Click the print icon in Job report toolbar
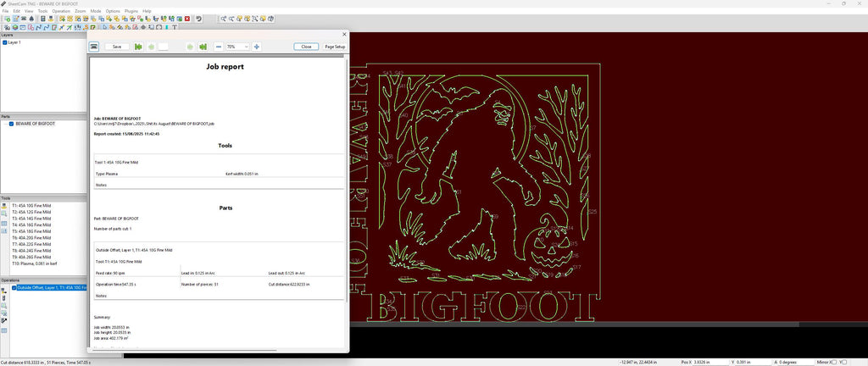Screen dimensions: 868x366 tap(94, 47)
